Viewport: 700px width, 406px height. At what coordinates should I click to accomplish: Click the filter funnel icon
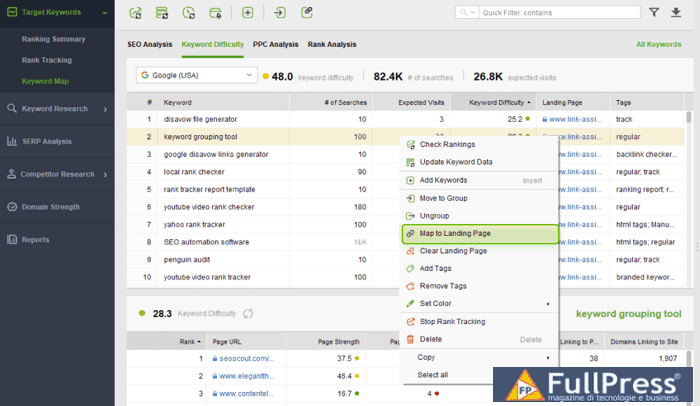coord(654,12)
